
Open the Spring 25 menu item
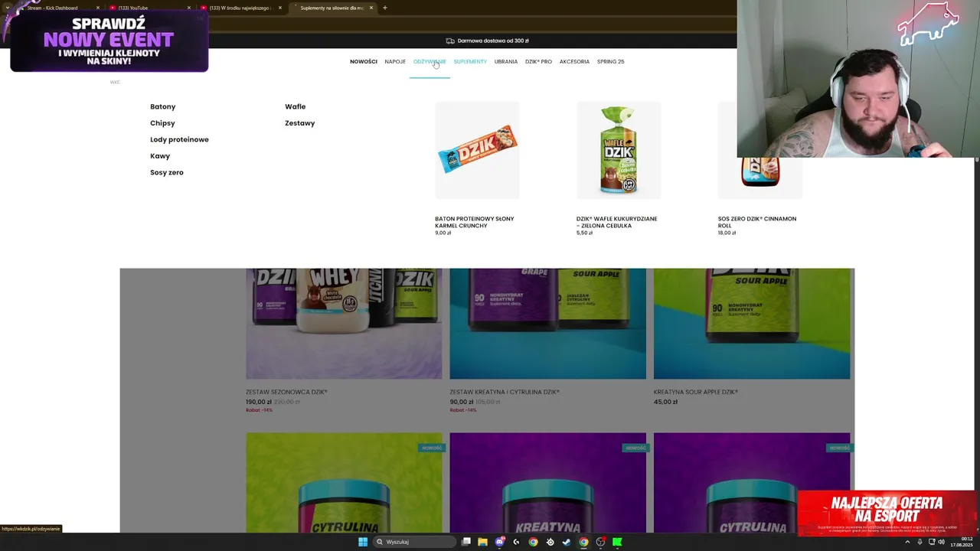point(610,61)
